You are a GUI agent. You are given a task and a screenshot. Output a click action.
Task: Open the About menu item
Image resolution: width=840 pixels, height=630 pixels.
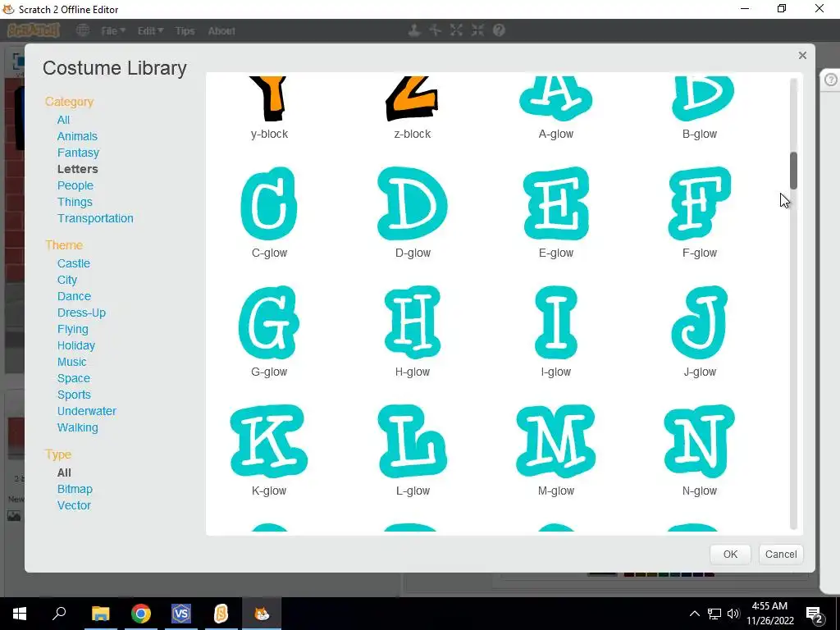(221, 31)
